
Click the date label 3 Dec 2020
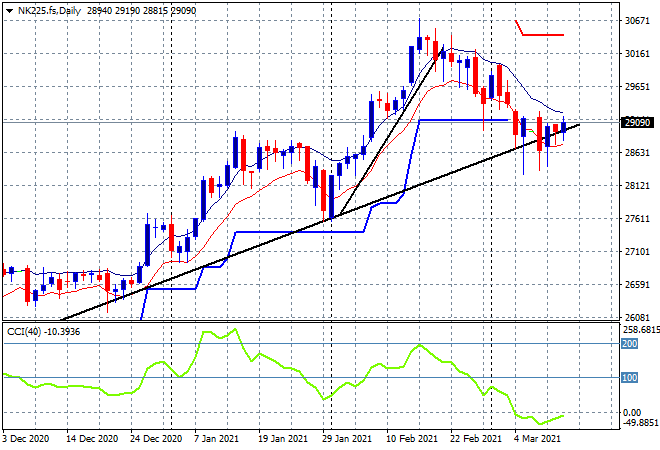[25, 439]
